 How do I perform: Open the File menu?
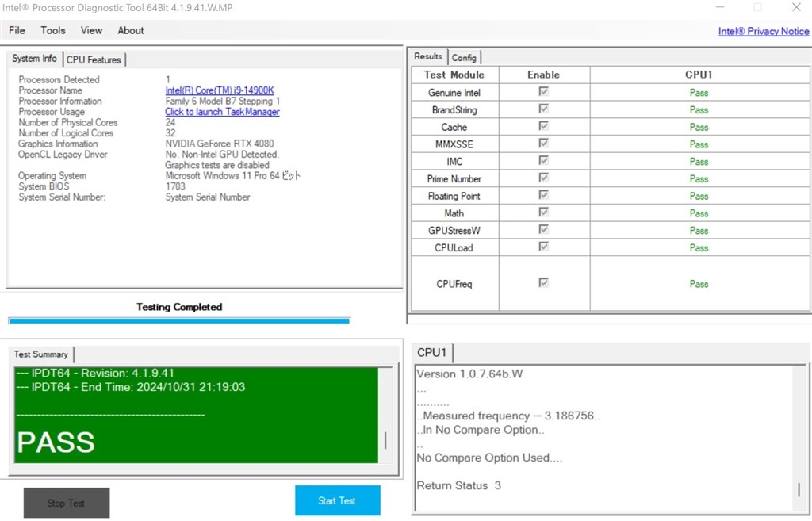coord(16,30)
